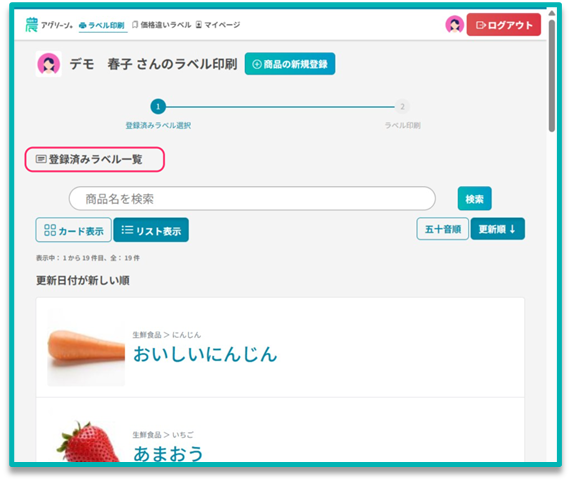
Task: Toggle 更新順 sort direction arrow
Action: 512,229
